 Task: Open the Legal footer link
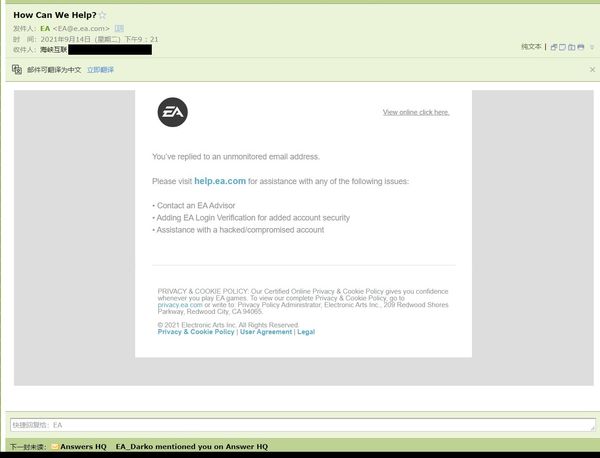coord(306,332)
